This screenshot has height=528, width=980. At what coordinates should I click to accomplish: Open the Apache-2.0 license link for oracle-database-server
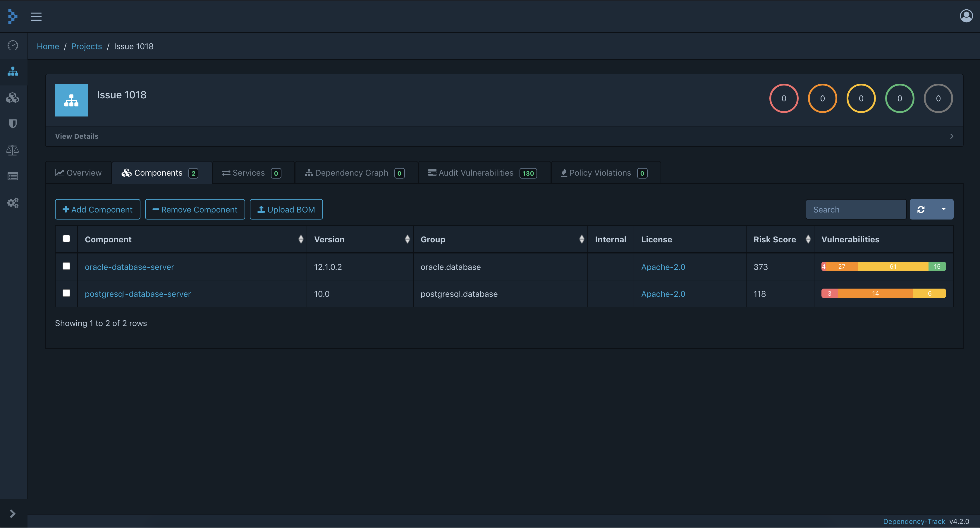click(663, 266)
